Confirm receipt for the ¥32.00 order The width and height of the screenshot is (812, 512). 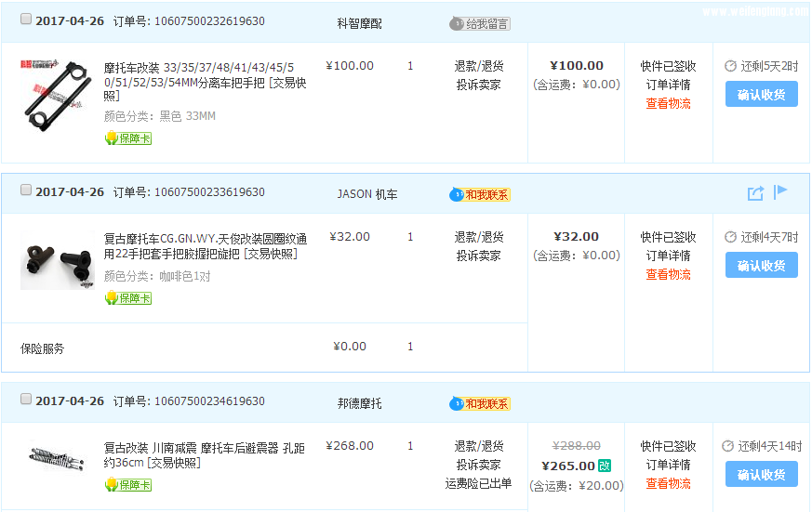[x=761, y=266]
